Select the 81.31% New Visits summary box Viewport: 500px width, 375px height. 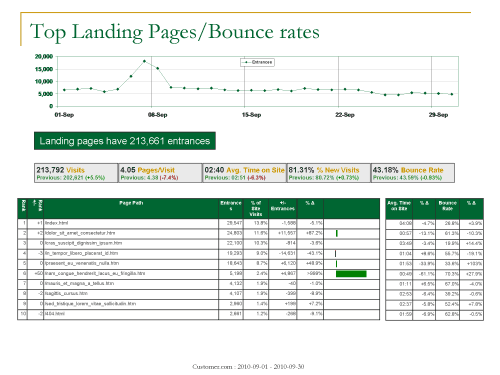click(329, 173)
